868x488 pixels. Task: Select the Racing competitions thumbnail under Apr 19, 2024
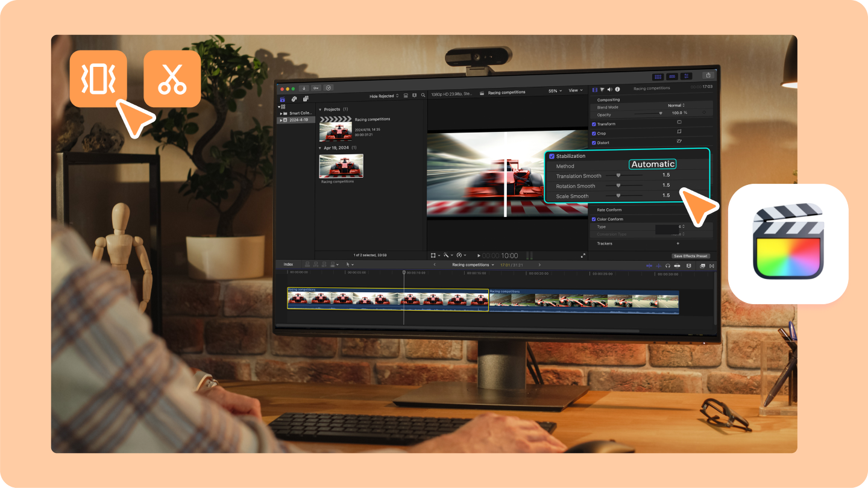(x=342, y=166)
